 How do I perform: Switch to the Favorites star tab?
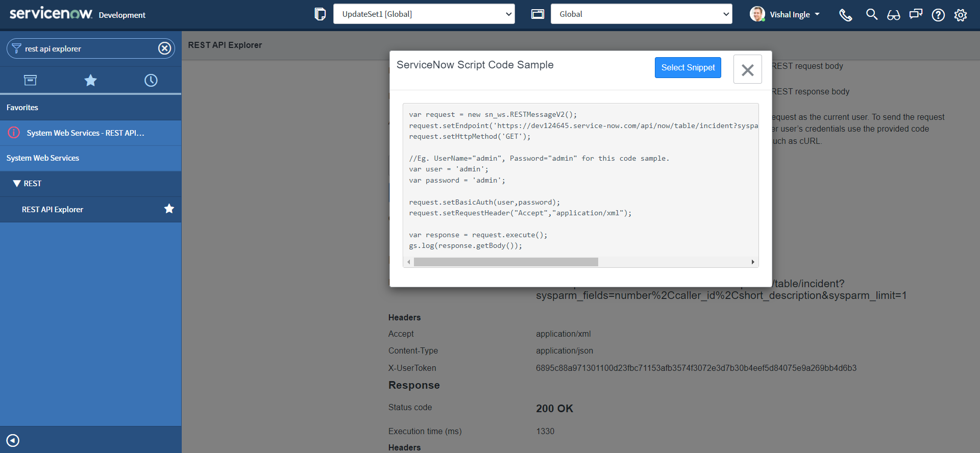(90, 80)
